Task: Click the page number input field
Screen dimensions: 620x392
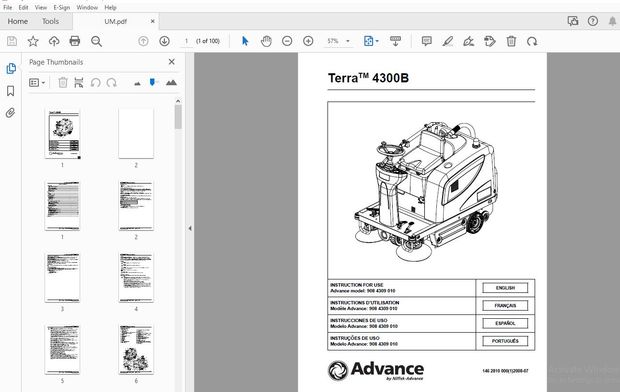Action: [186, 41]
